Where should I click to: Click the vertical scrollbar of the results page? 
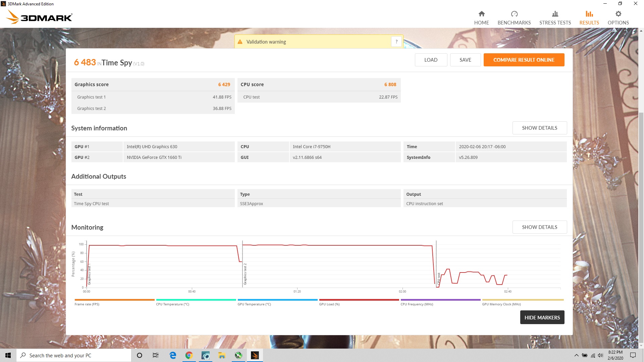[x=641, y=227]
